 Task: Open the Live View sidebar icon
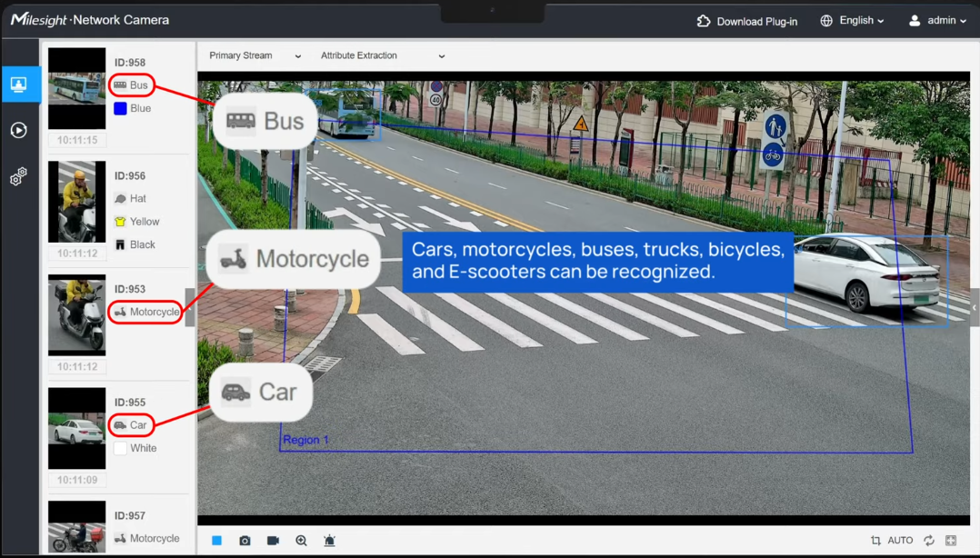pos(19,85)
